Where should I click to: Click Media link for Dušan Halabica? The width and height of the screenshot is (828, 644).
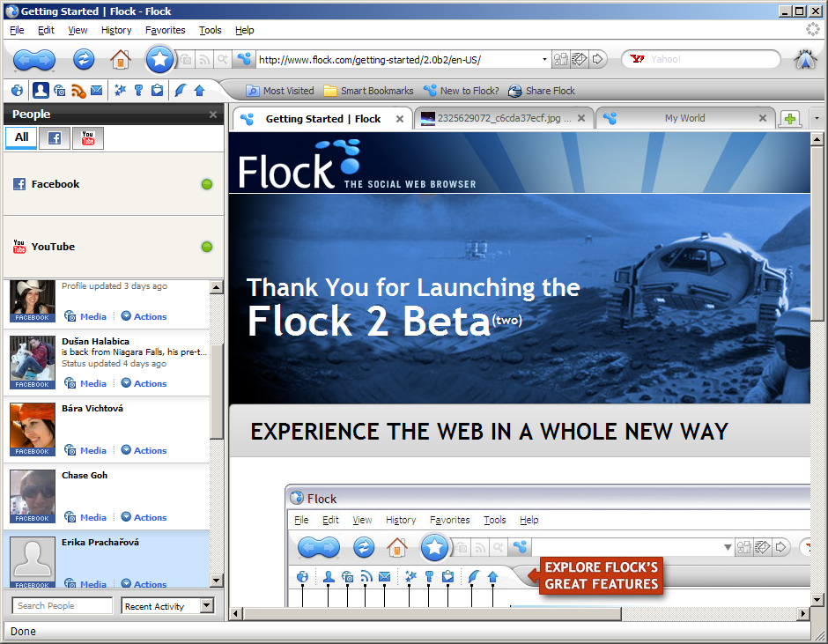pos(85,383)
